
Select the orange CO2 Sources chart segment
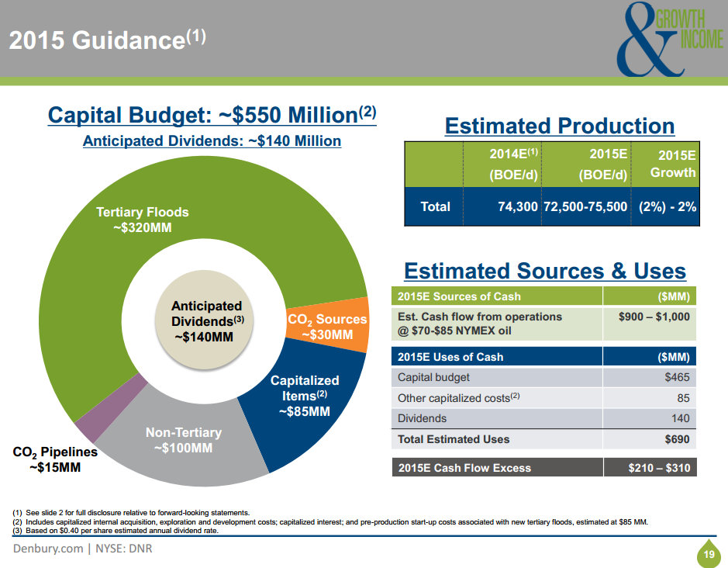326,327
